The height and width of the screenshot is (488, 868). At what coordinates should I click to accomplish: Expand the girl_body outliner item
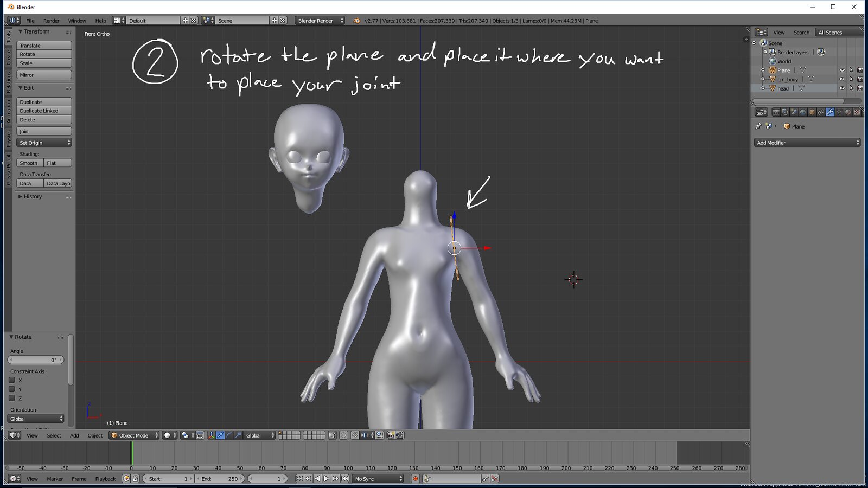coord(763,79)
